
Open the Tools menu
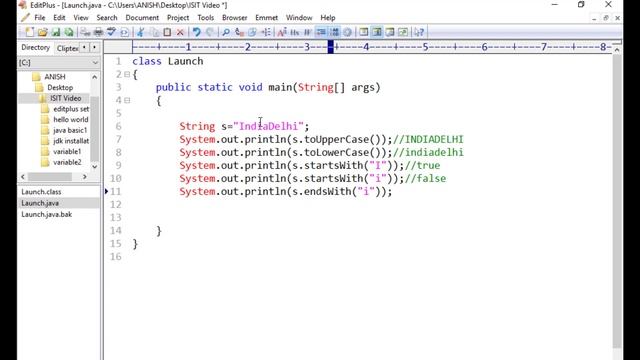click(206, 18)
